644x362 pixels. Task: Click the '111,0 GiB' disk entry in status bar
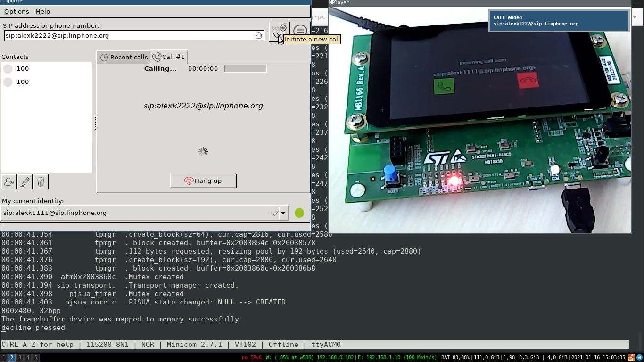click(x=487, y=357)
